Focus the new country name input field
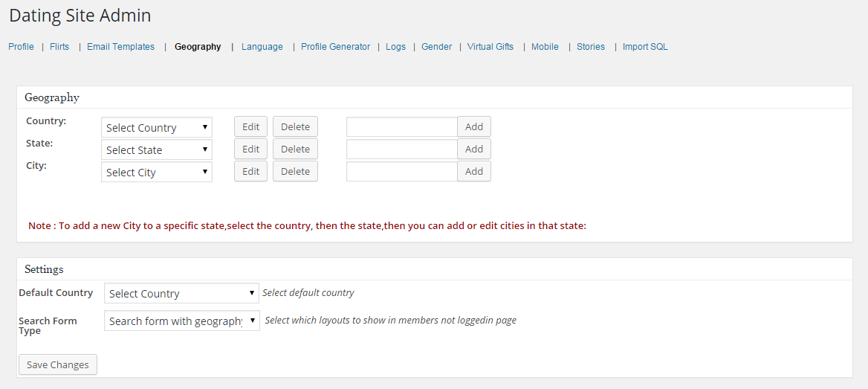 tap(402, 126)
